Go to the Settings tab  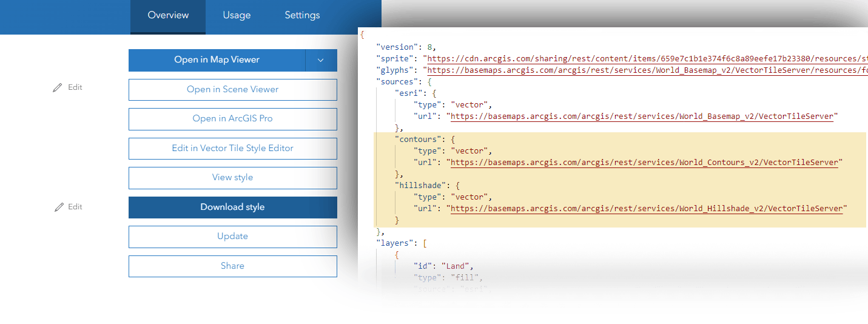(x=302, y=15)
